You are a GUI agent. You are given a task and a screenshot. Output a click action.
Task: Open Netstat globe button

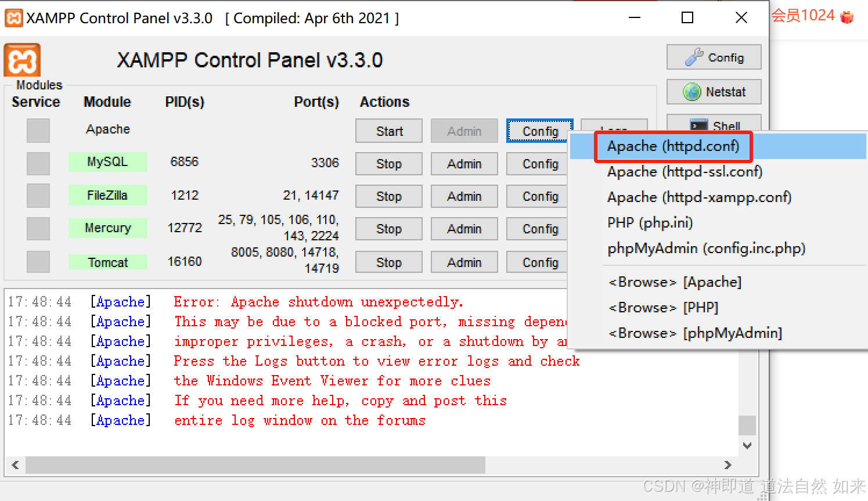pyautogui.click(x=714, y=92)
